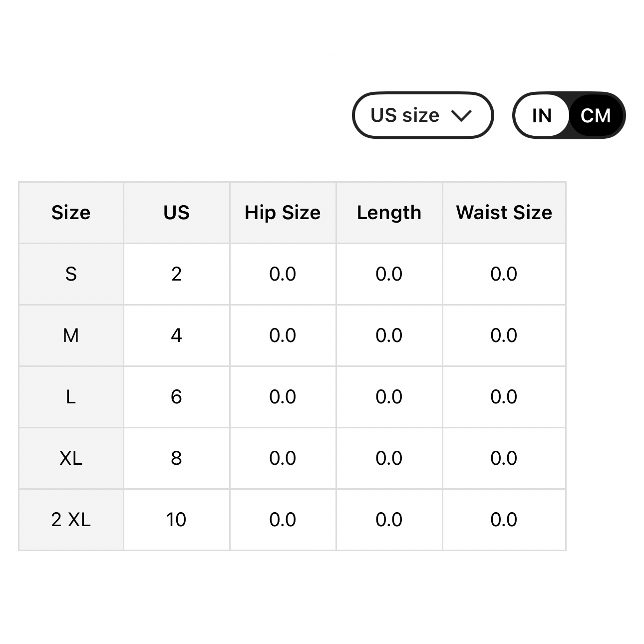644x644 pixels.
Task: Select the 2 XL size row label
Action: 71,519
